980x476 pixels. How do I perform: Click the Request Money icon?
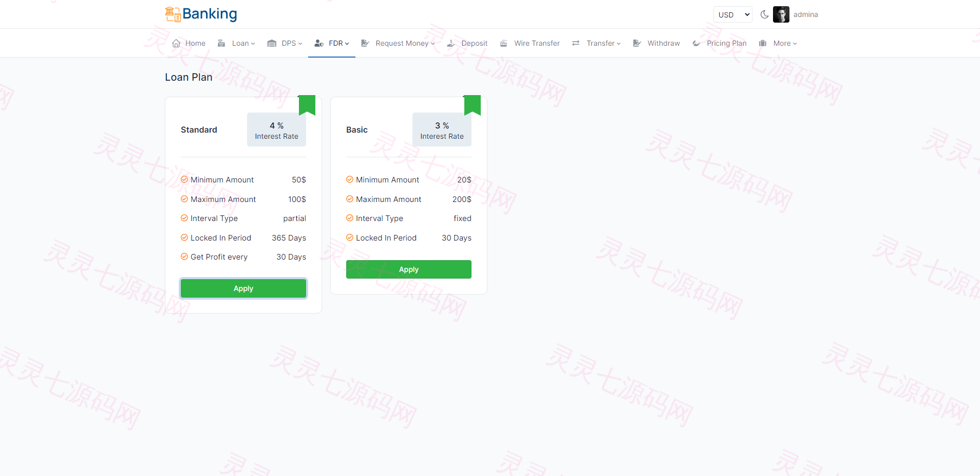(365, 43)
